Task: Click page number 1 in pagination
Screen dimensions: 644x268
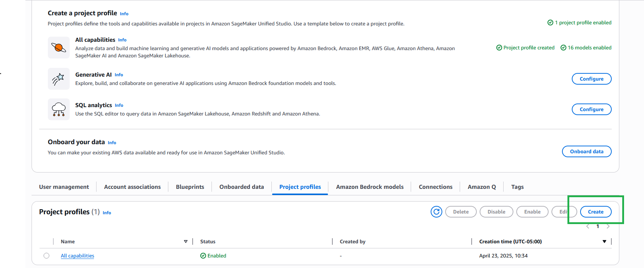Action: point(598,226)
